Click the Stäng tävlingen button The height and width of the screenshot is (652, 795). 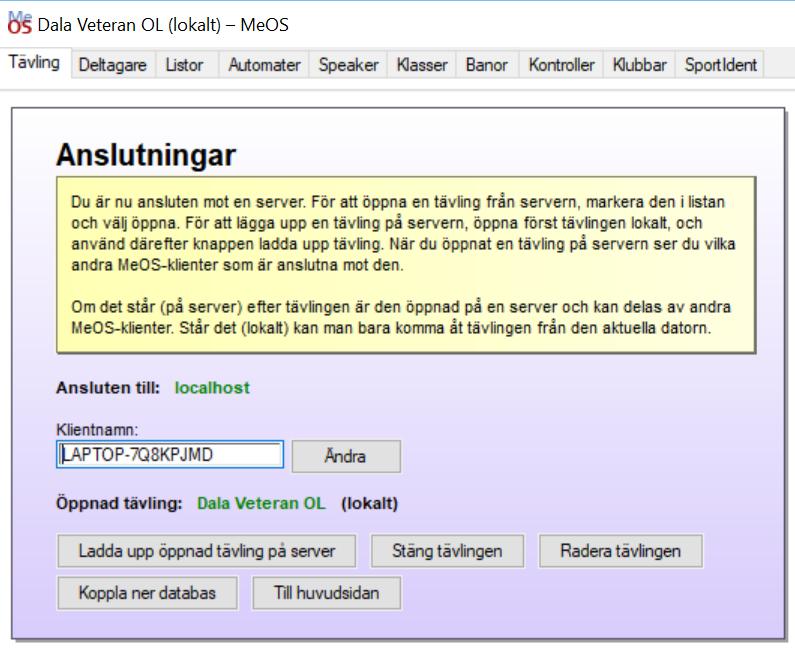click(447, 551)
